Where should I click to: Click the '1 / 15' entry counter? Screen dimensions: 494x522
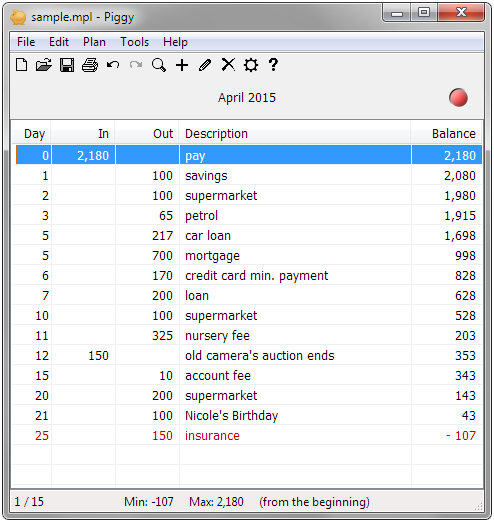pos(29,501)
